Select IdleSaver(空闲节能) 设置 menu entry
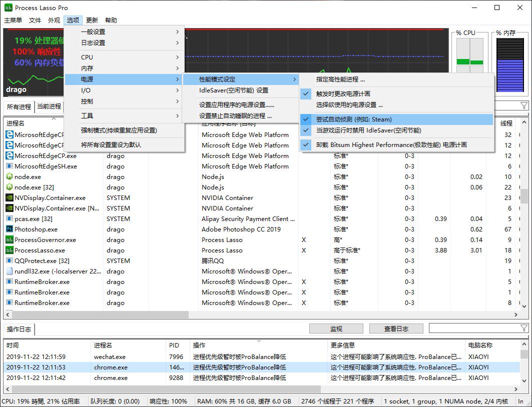The width and height of the screenshot is (532, 407). point(233,90)
